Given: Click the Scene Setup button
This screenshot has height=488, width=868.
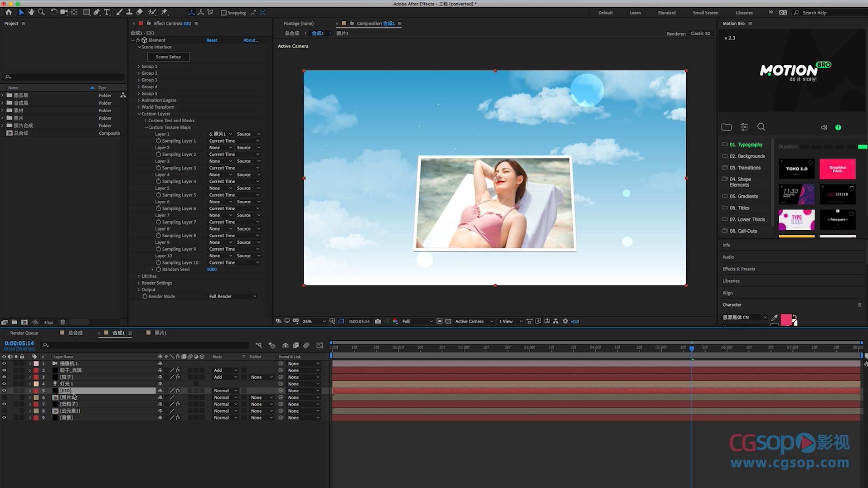Looking at the screenshot, I should tap(168, 57).
